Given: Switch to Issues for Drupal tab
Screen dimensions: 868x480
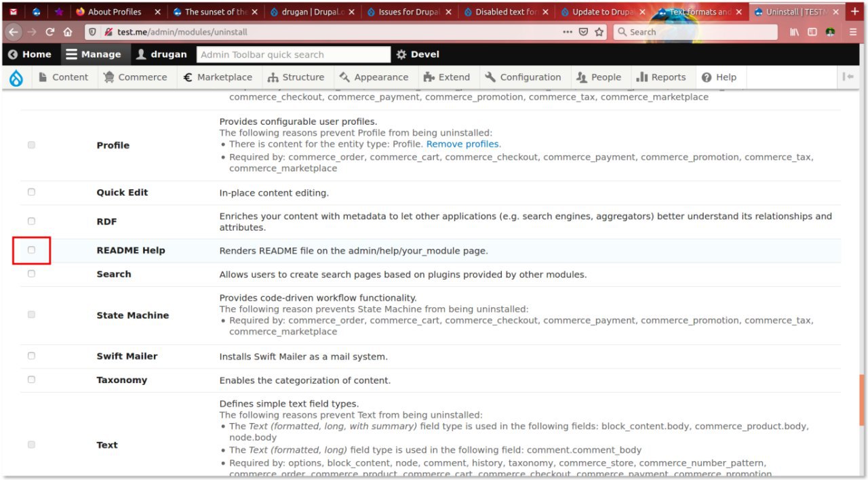Looking at the screenshot, I should click(410, 12).
